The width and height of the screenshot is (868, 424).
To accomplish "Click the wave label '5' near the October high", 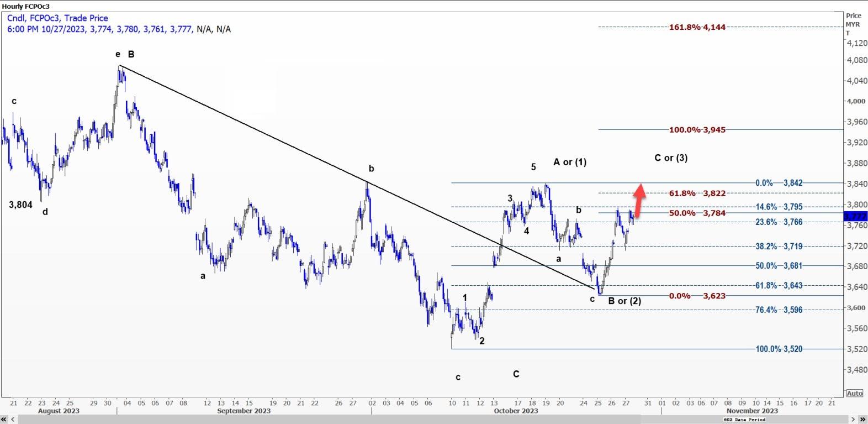I will coord(533,167).
